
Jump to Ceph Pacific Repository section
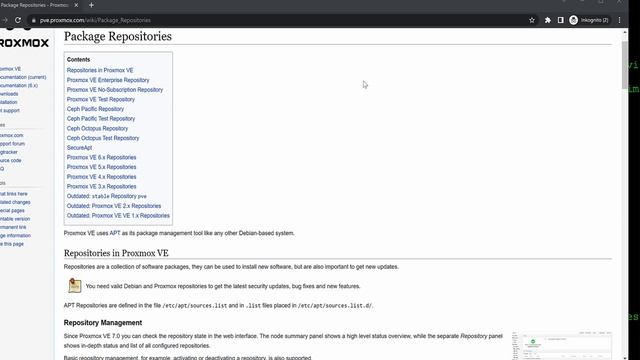(95, 109)
